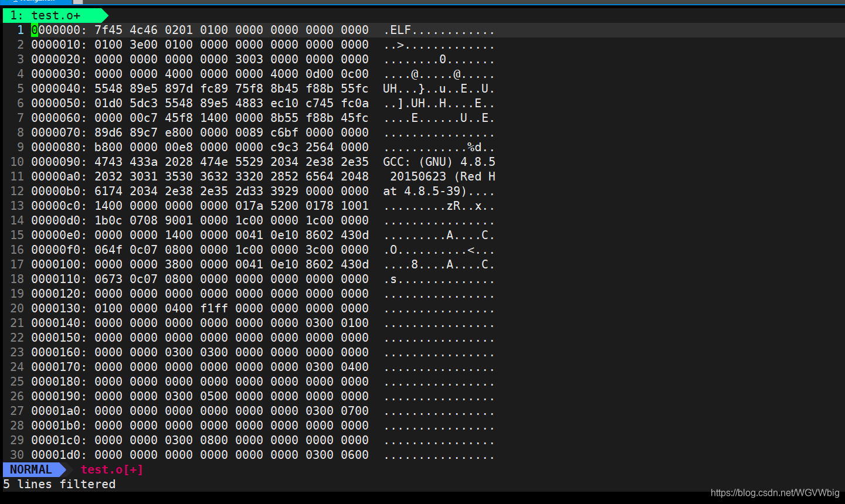The width and height of the screenshot is (845, 504).
Task: Click hex value '2564' on line 9
Action: [320, 147]
